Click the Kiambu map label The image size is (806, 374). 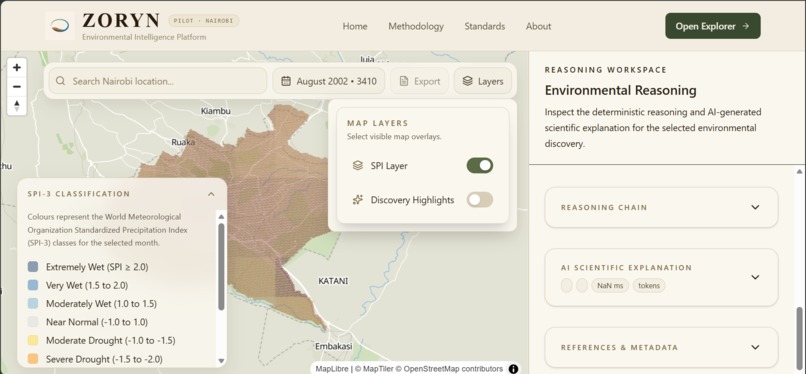pyautogui.click(x=216, y=111)
